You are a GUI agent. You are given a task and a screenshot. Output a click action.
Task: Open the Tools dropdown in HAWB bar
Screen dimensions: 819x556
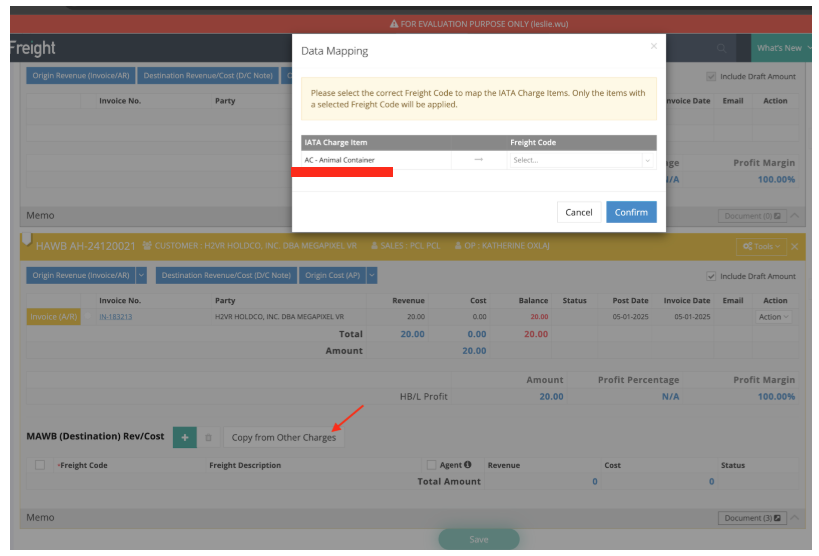click(761, 246)
